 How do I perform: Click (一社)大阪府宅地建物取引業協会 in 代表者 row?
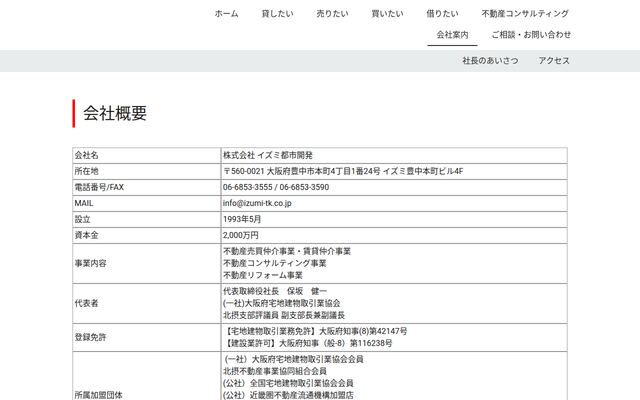282,303
